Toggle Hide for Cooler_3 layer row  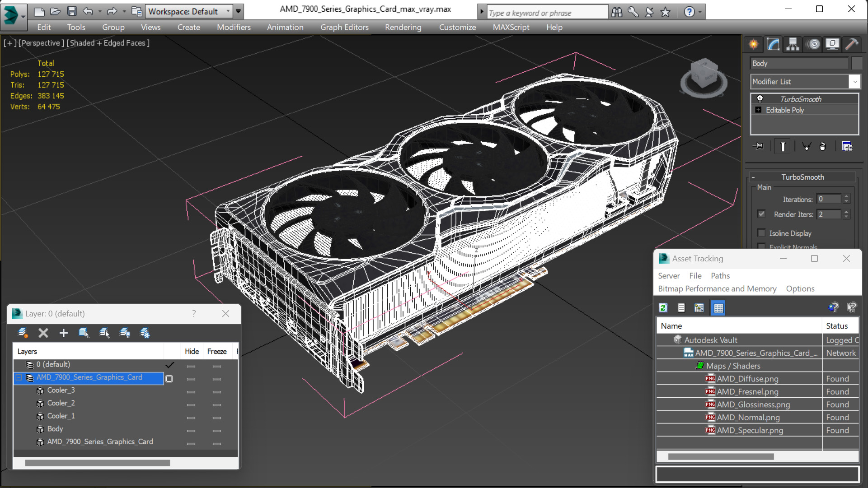pos(191,392)
